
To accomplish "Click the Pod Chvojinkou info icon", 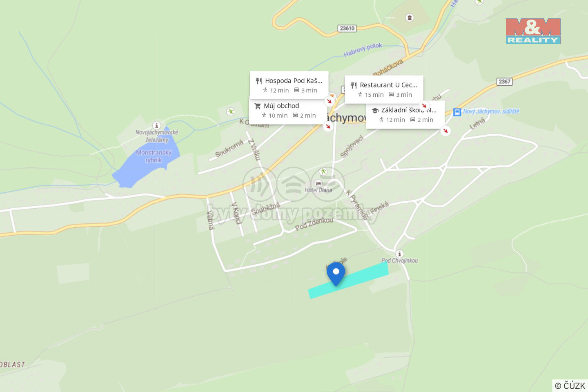I will tap(399, 254).
